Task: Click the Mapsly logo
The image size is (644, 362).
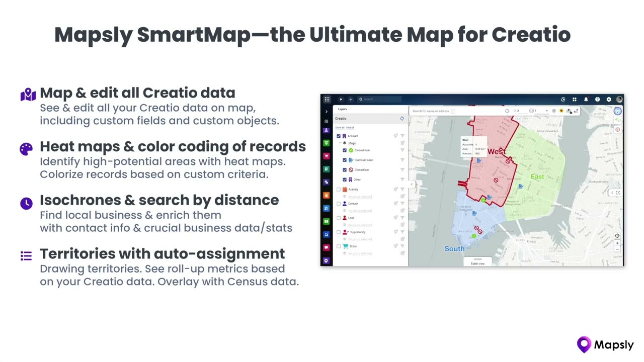Action: (x=605, y=344)
